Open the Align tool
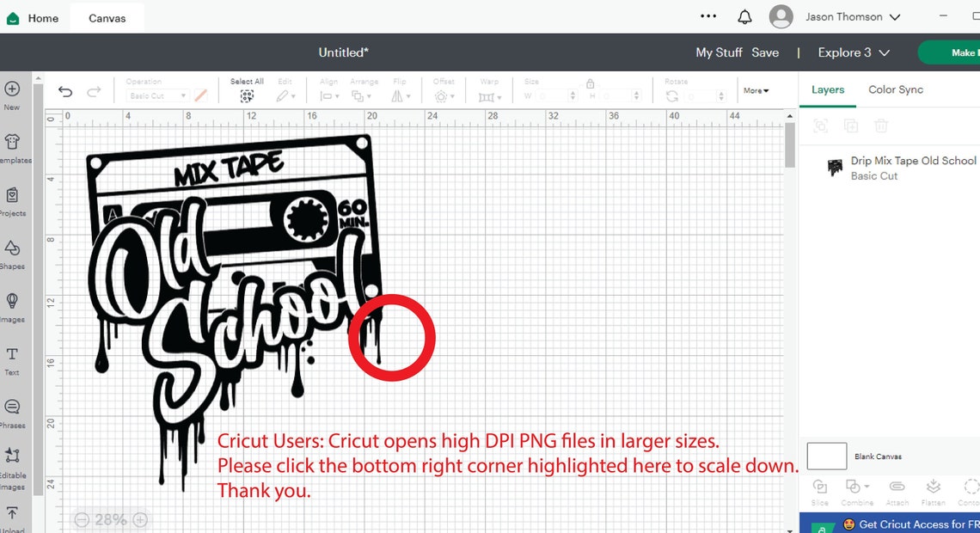The height and width of the screenshot is (533, 980). (x=328, y=96)
